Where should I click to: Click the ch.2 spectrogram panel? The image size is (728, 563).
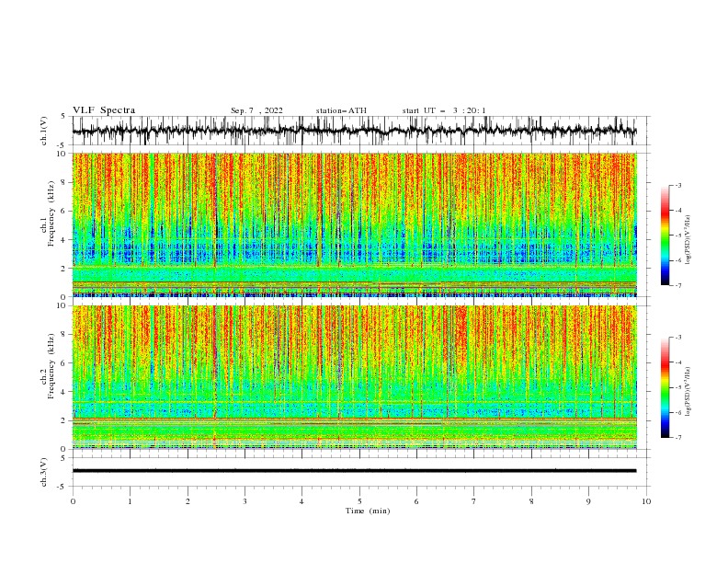(354, 377)
